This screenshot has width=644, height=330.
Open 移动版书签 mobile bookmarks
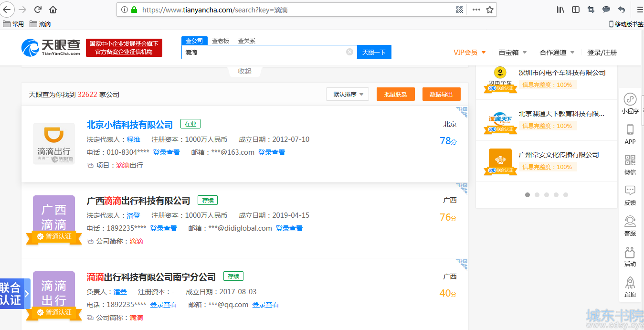[626, 24]
